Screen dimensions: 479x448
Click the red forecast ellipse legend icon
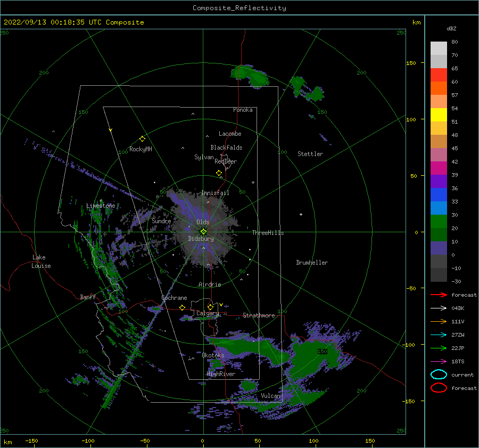coord(439,388)
